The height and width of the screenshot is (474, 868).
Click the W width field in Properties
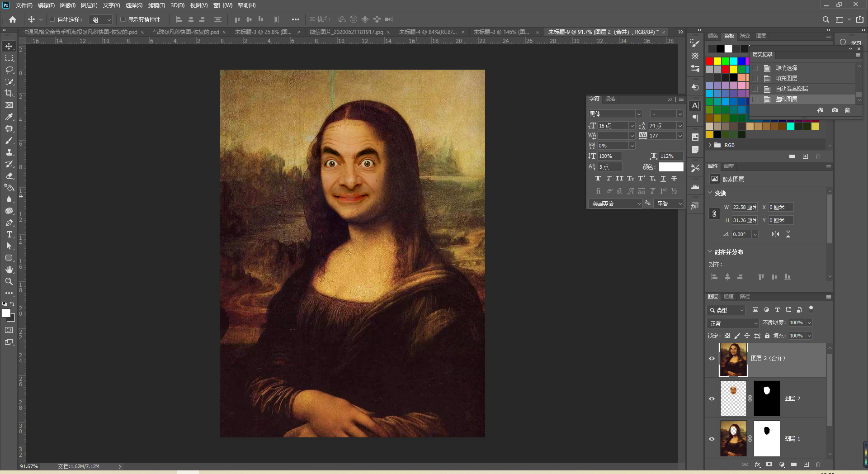click(745, 207)
